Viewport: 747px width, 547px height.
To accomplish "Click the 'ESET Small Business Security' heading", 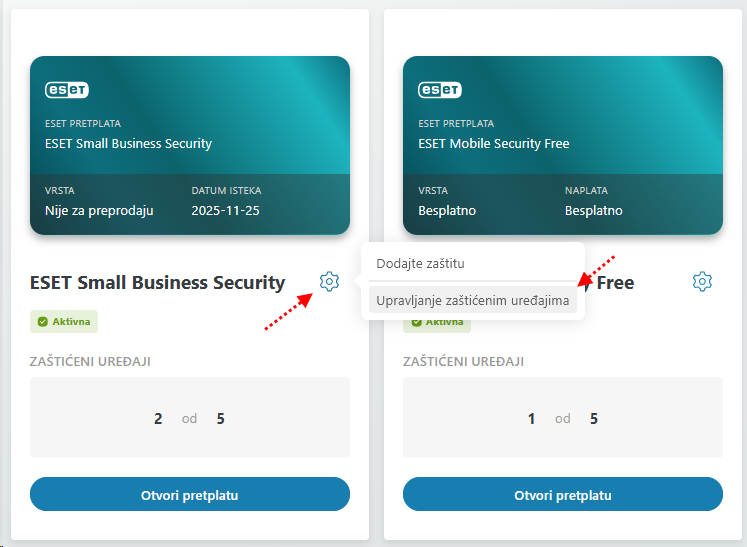I will (x=158, y=283).
